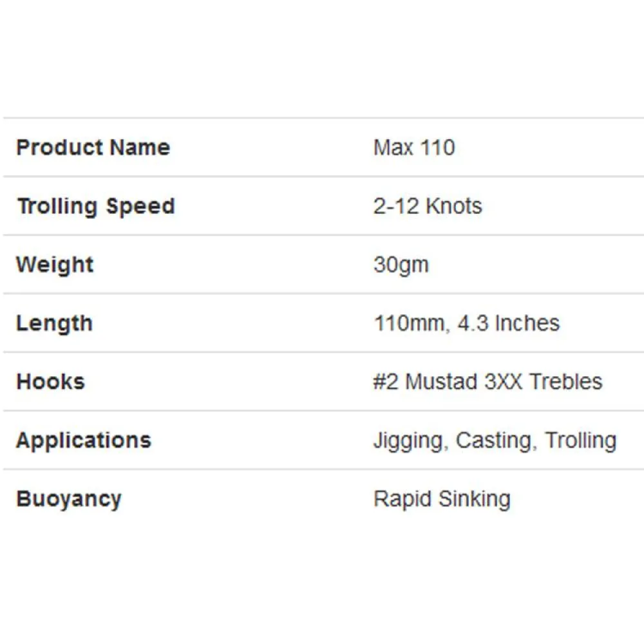The image size is (644, 644).
Task: Click the Length row label
Action: (54, 323)
